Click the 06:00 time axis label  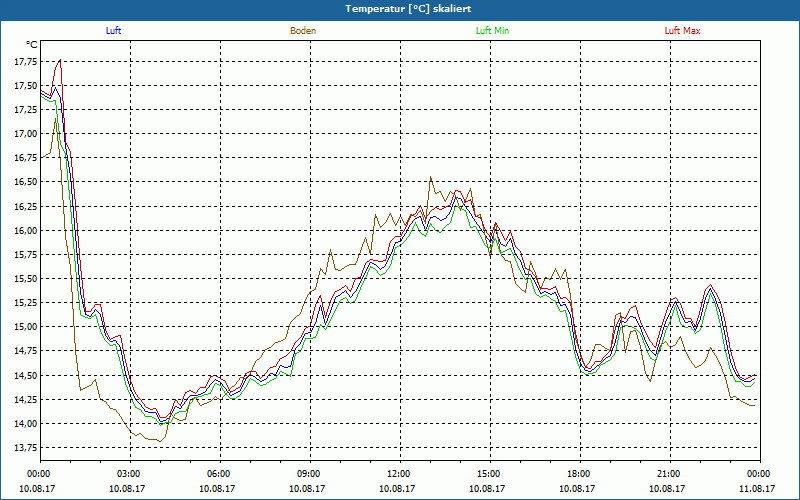point(220,473)
